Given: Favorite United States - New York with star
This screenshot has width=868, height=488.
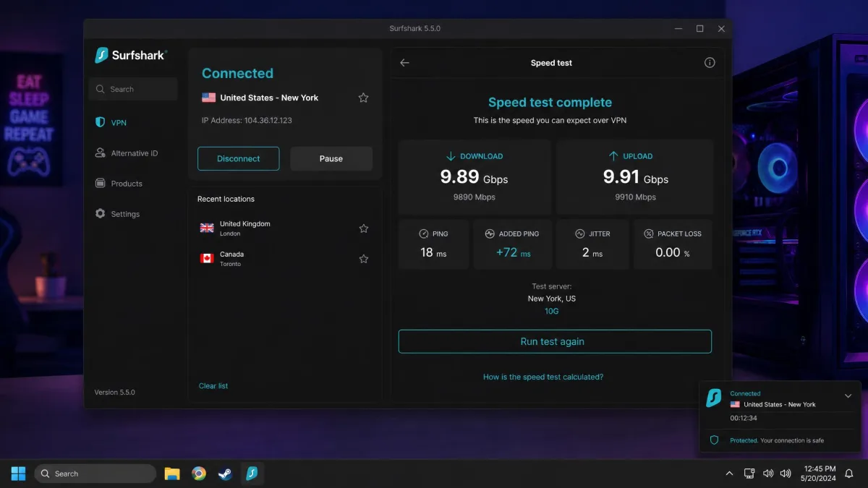Looking at the screenshot, I should click(x=364, y=98).
